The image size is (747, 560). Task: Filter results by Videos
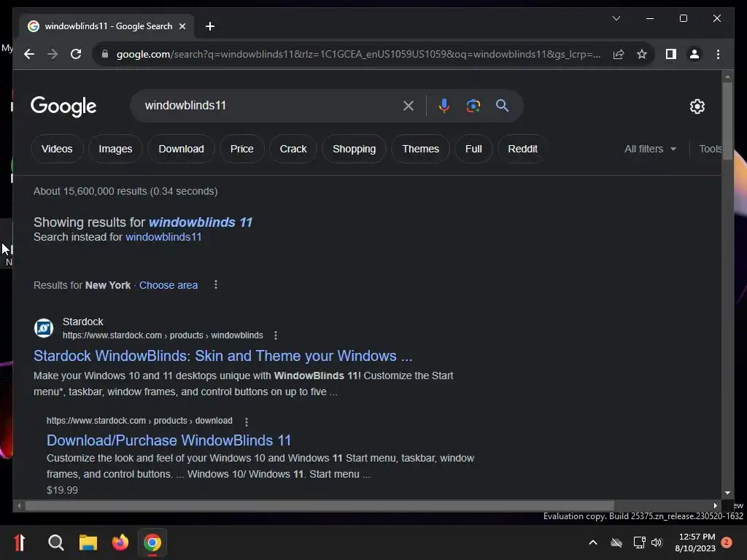coord(57,149)
